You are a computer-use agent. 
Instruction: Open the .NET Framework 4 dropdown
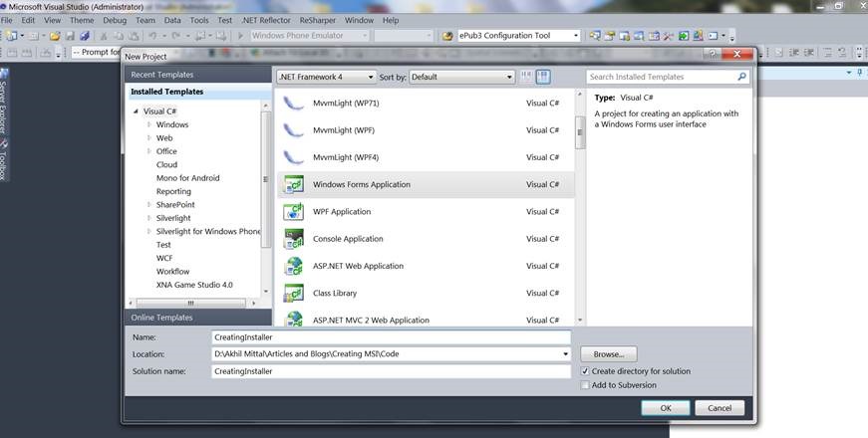[327, 77]
